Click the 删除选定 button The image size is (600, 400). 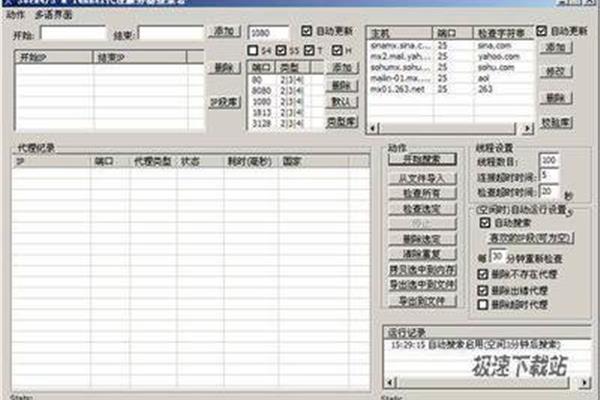tap(422, 239)
